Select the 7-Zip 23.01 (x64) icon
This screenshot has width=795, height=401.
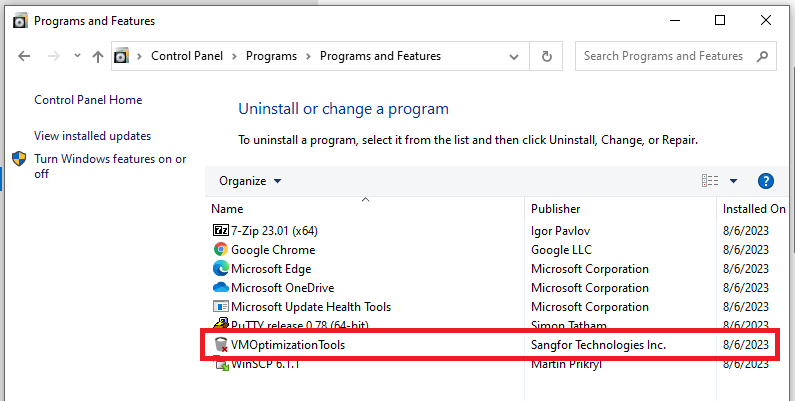(x=221, y=231)
